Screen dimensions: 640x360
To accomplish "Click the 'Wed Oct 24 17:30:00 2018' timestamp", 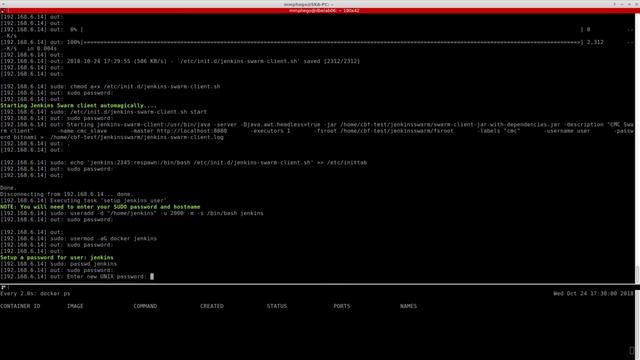I will 593,293.
